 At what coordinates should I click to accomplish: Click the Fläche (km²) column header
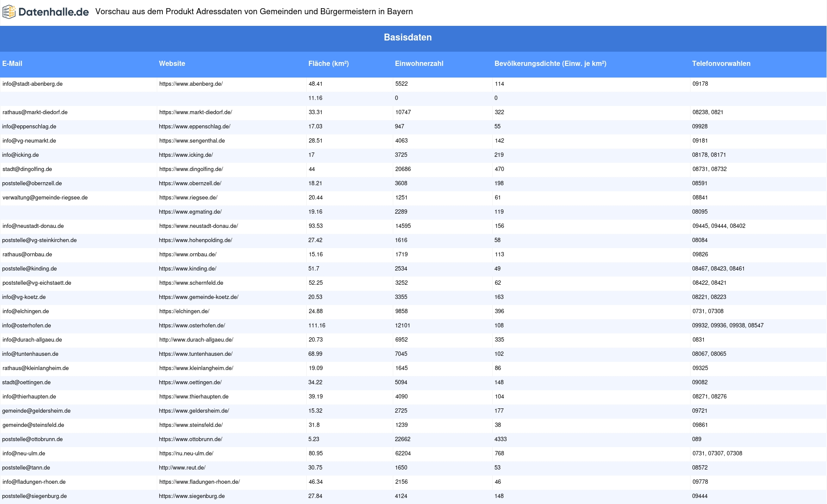[329, 64]
